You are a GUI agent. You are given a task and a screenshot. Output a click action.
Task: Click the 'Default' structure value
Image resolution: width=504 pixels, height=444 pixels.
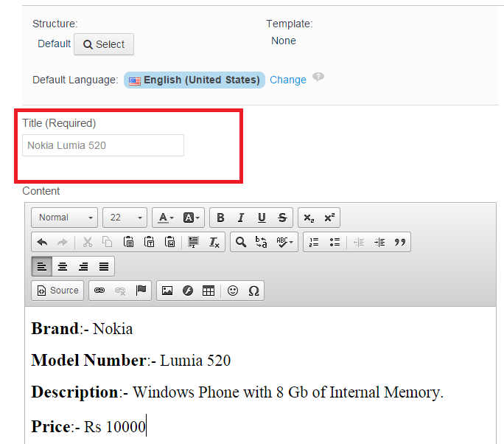click(x=54, y=44)
